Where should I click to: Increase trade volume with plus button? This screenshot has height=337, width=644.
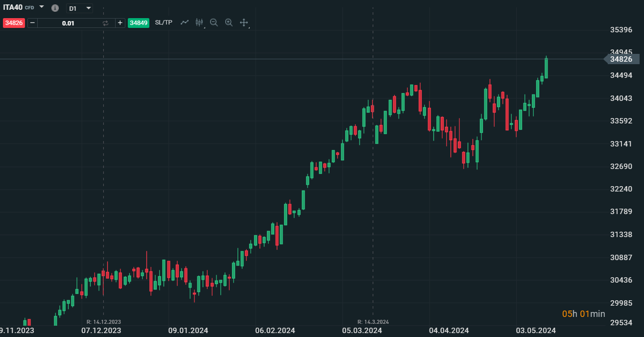(x=120, y=23)
